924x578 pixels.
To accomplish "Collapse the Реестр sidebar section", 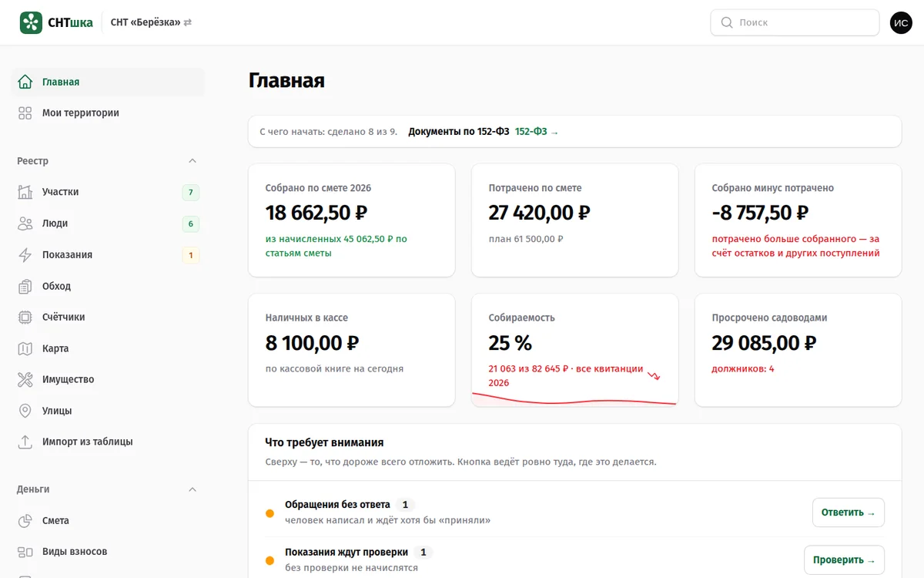I will (x=192, y=161).
